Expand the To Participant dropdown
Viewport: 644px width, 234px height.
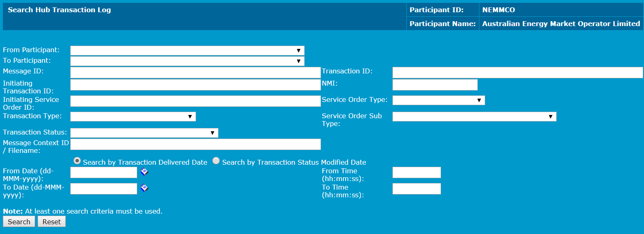tap(187, 61)
